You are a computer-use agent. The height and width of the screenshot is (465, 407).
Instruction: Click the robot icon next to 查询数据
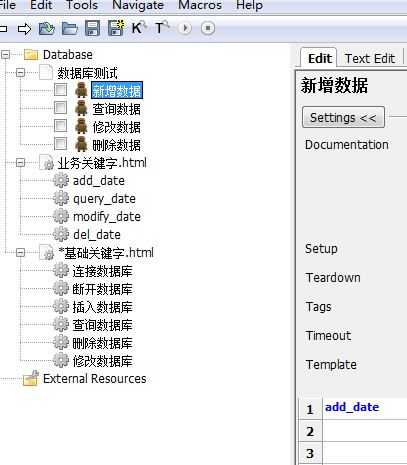pyautogui.click(x=81, y=108)
